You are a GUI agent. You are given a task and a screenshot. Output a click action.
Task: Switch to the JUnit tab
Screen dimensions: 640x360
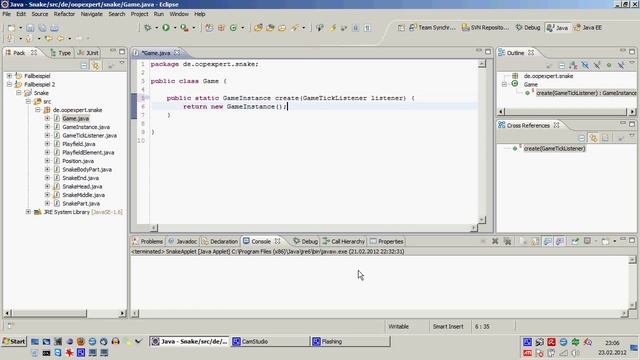click(88, 53)
